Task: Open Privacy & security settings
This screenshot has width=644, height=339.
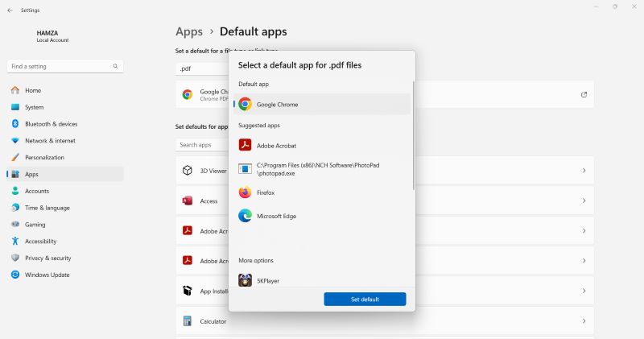Action: [65, 258]
